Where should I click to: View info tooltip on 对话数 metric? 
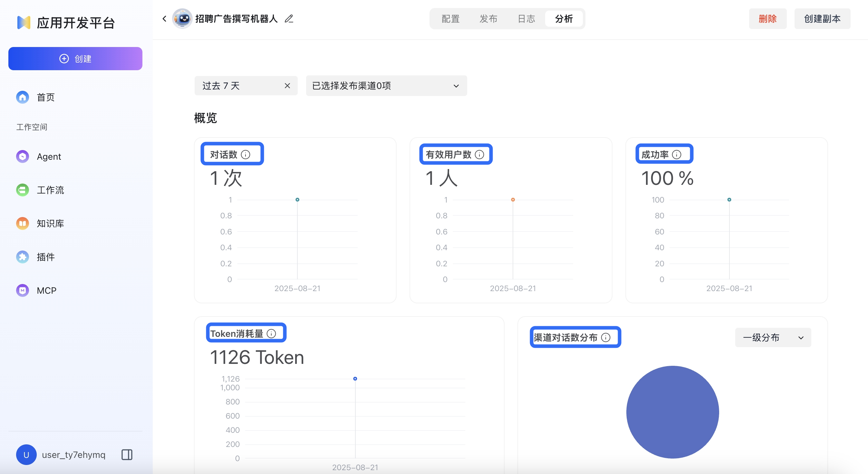coord(247,154)
